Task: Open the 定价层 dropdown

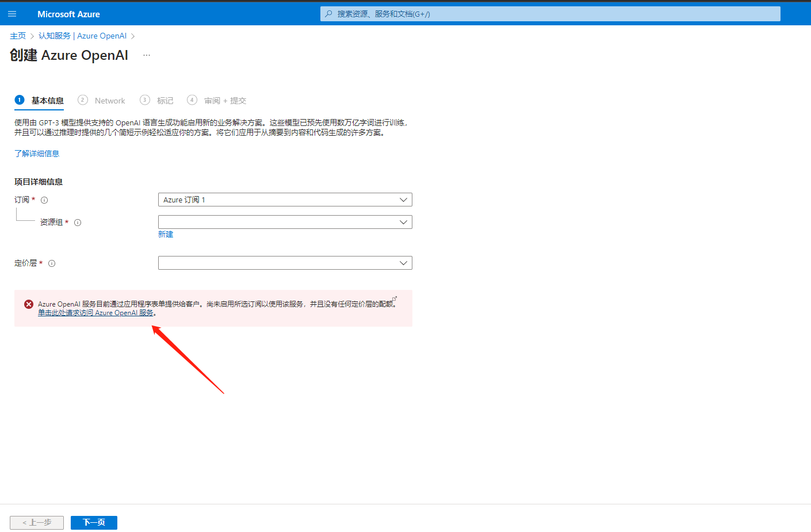Action: tap(285, 263)
